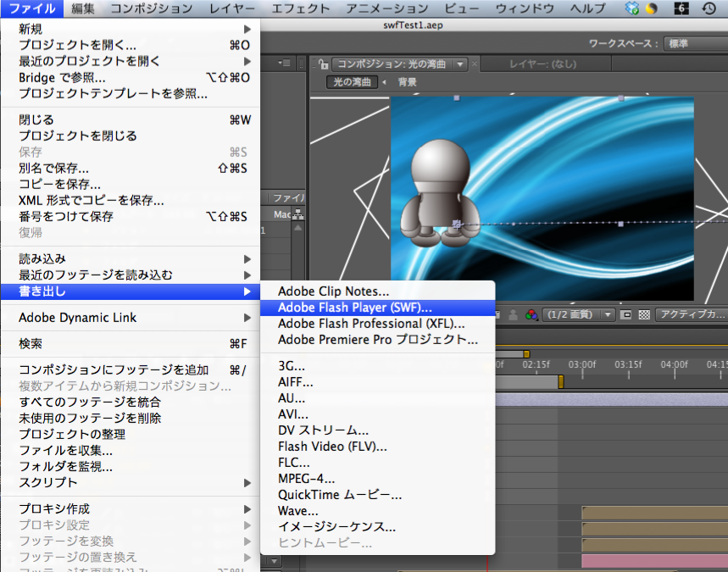Expand the 読み込み submenu

130,259
